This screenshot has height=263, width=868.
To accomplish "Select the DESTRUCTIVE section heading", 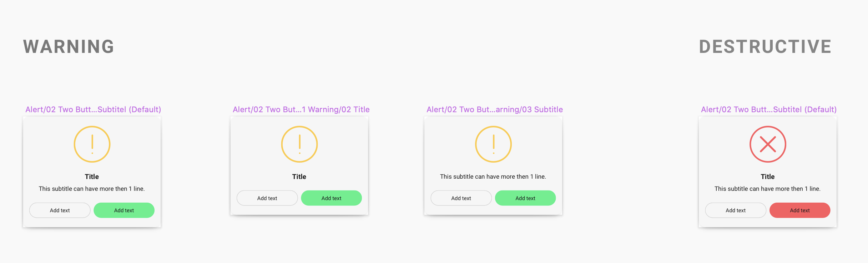I will coord(765,46).
